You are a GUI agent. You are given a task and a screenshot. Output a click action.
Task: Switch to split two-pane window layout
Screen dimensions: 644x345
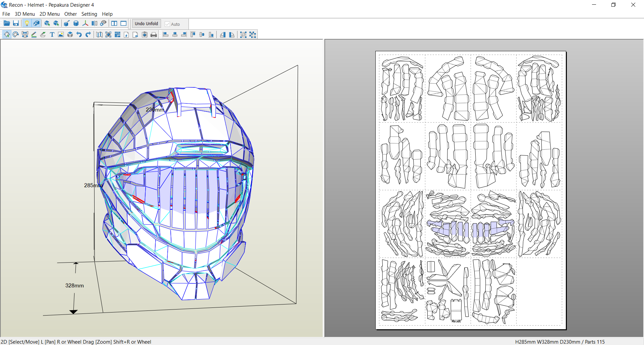(114, 23)
